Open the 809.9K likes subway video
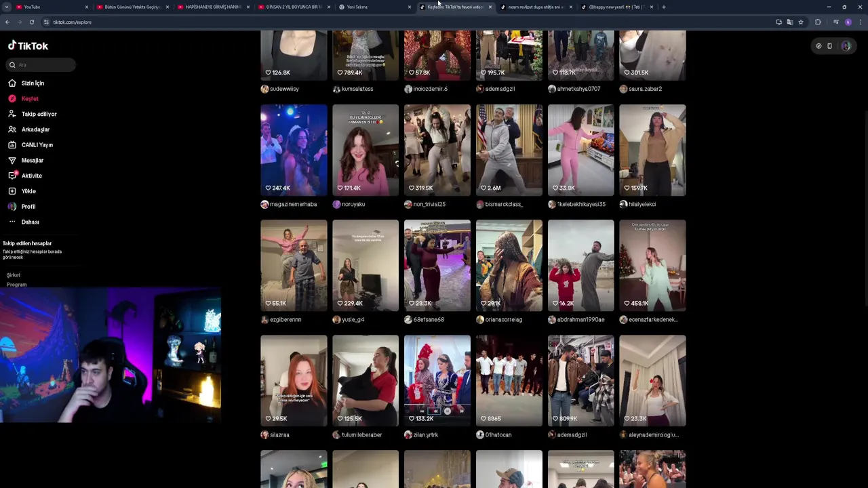 (x=581, y=381)
